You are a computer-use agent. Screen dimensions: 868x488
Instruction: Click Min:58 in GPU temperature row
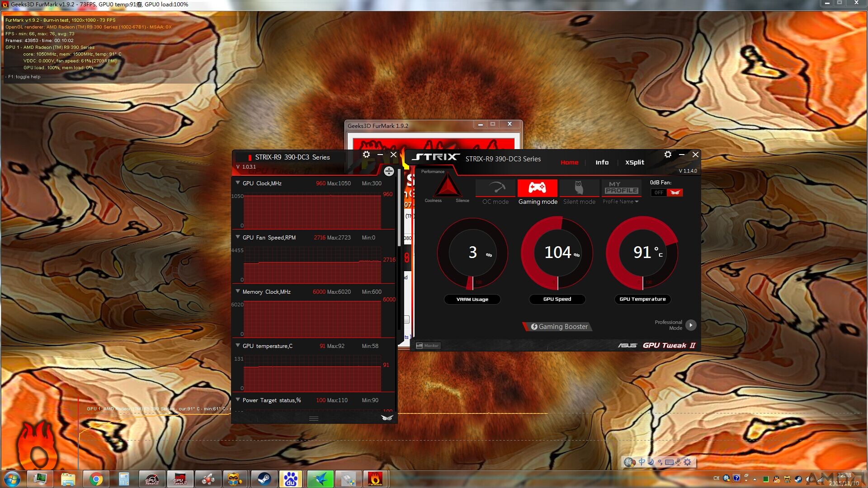pos(370,346)
